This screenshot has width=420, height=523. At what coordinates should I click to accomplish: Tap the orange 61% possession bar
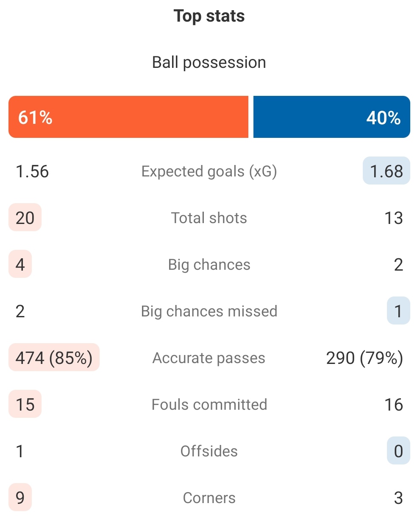click(x=128, y=117)
